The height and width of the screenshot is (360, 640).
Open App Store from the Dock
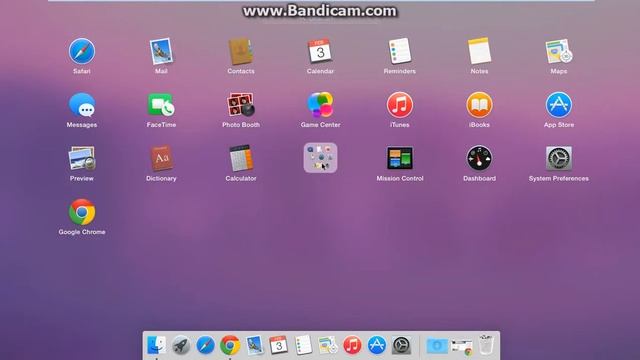click(377, 345)
